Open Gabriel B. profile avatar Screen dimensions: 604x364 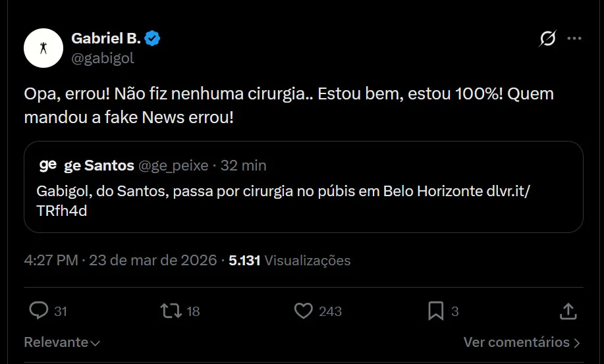coord(43,49)
